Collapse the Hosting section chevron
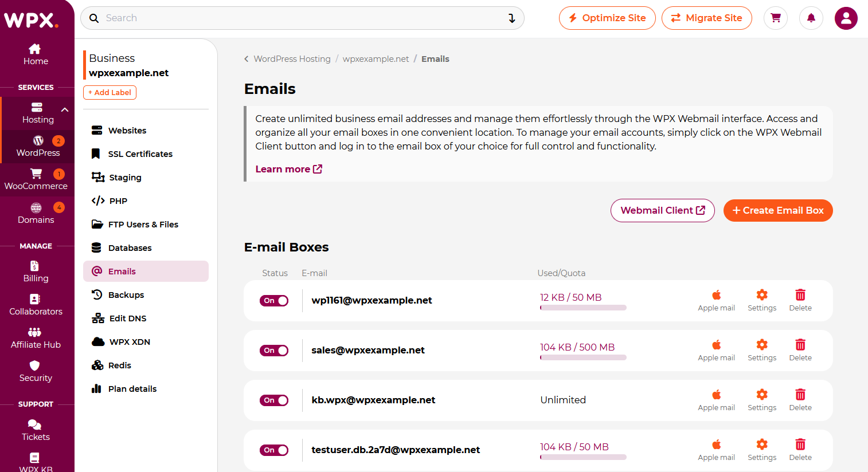 65,109
